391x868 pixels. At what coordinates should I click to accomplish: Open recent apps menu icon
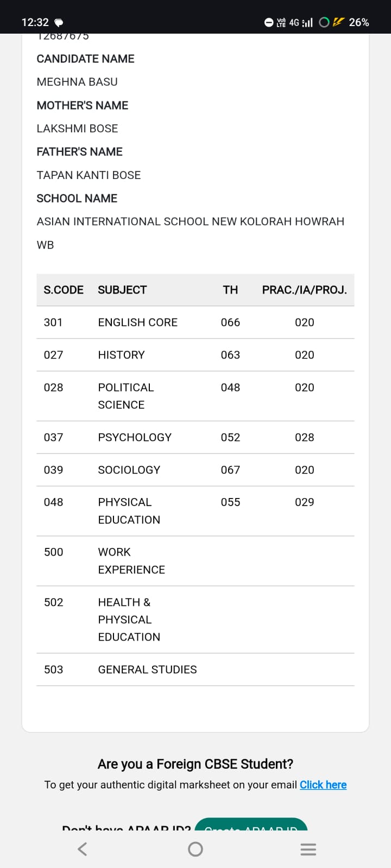308,850
